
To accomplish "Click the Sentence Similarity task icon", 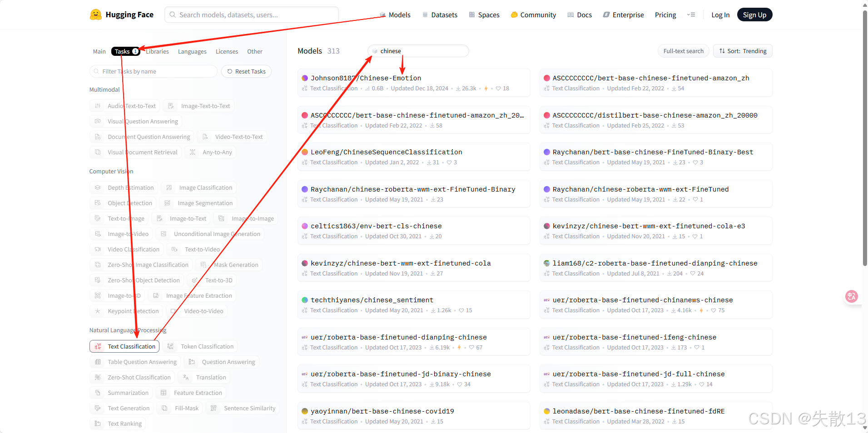I will coord(213,408).
